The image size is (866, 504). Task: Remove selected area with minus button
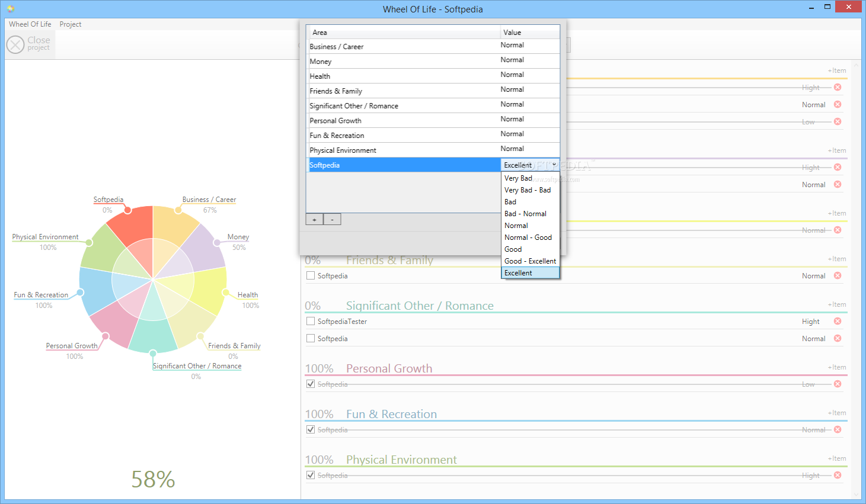[332, 220]
